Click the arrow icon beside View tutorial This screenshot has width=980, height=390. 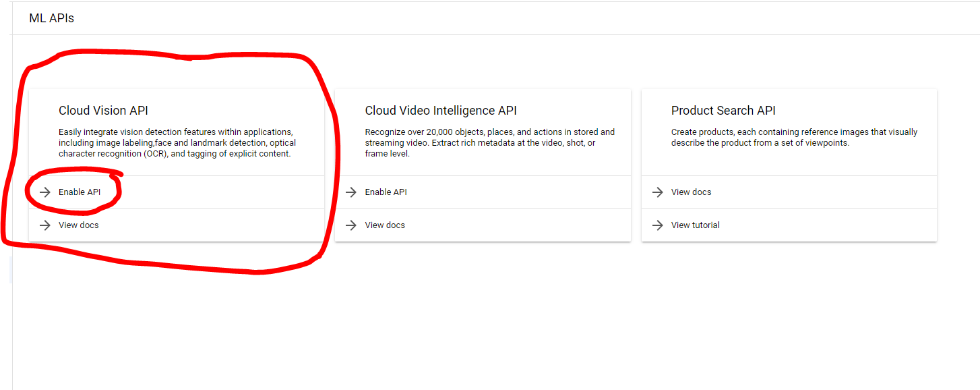coord(657,225)
